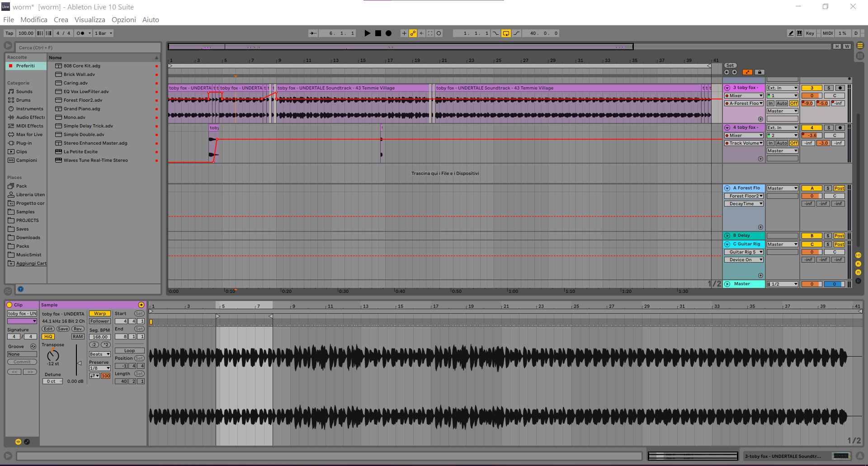
Task: Toggle the Draw Mode pencil
Action: pyautogui.click(x=791, y=33)
